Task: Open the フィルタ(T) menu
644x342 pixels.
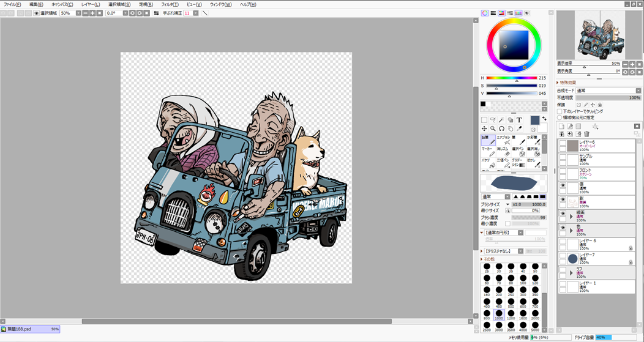Action: (x=170, y=4)
